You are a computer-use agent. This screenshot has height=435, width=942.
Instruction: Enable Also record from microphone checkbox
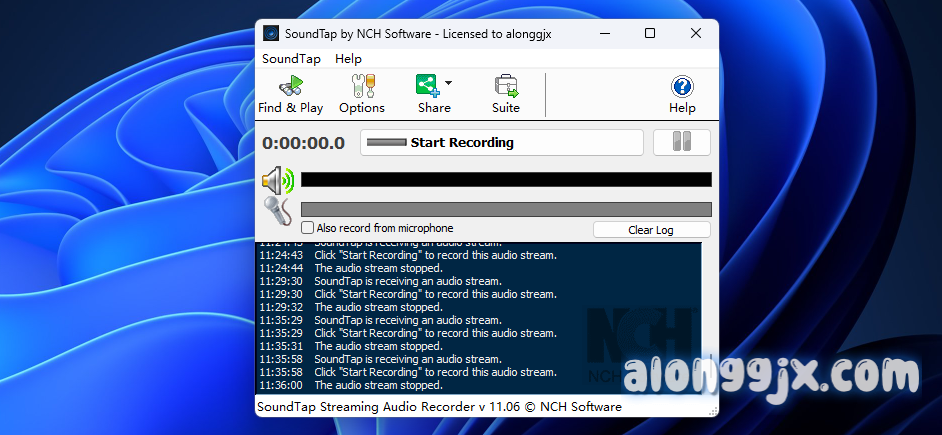coord(308,228)
